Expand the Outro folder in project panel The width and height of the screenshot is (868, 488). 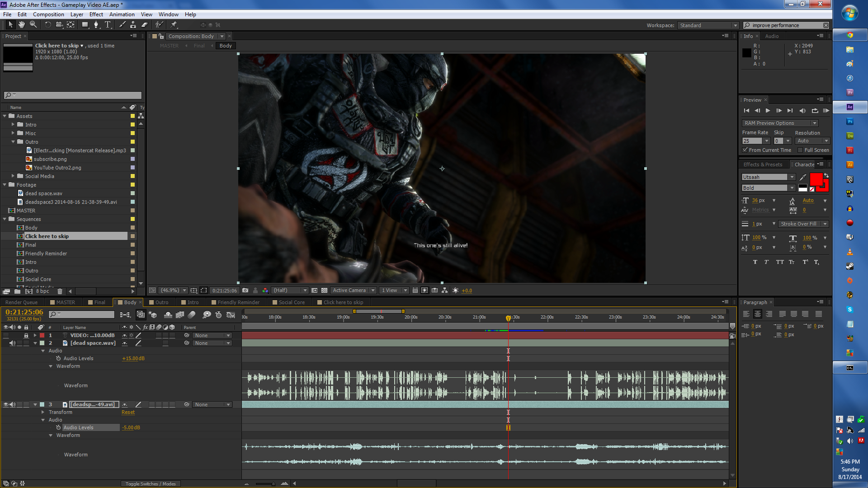click(x=14, y=141)
